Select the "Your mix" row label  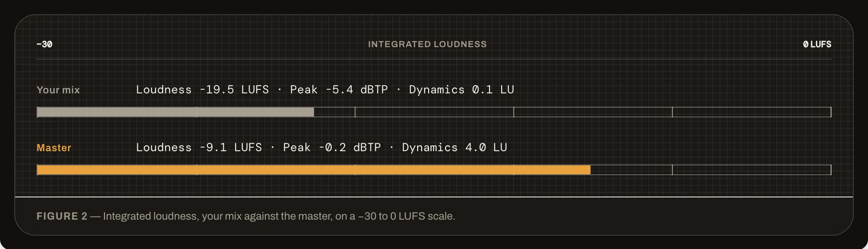(58, 90)
